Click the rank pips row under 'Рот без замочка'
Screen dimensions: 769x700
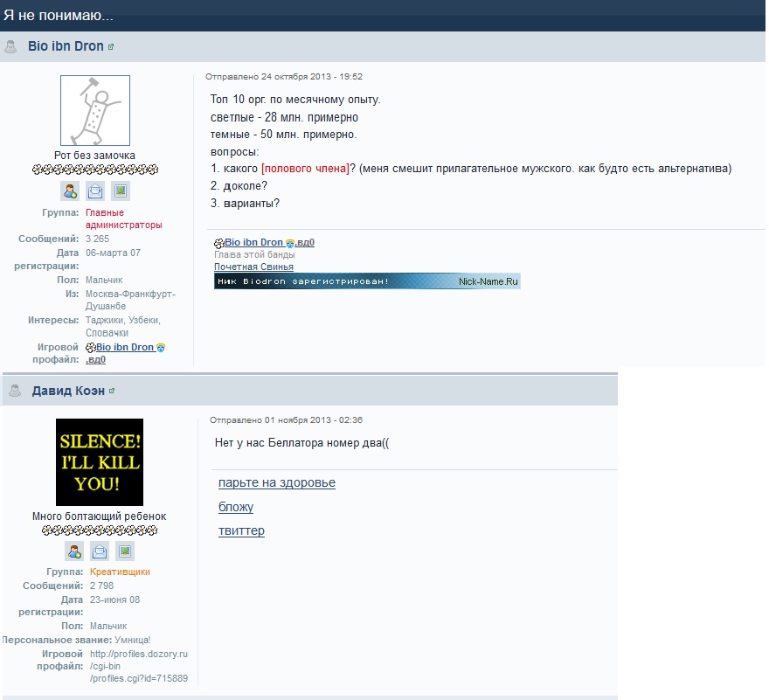[x=95, y=170]
